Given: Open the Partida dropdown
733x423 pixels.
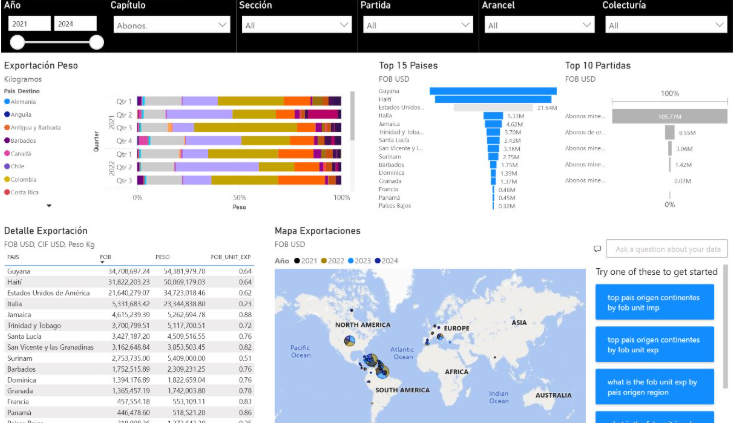Looking at the screenshot, I should 417,25.
